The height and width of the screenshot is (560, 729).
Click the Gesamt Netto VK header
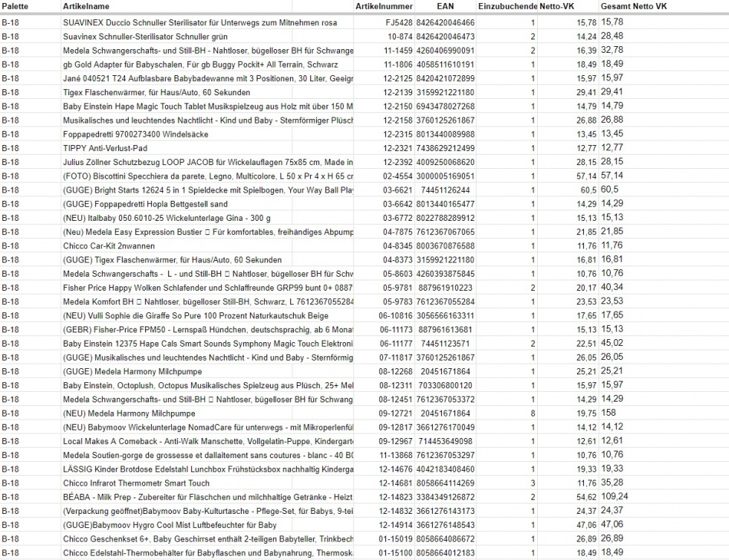(x=634, y=7)
